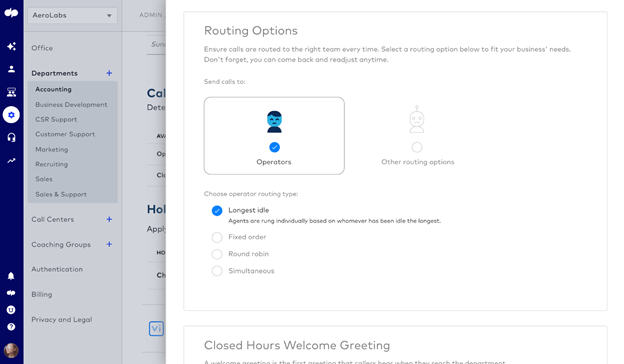Select the Round robin routing type
624x364 pixels.
coord(217,254)
